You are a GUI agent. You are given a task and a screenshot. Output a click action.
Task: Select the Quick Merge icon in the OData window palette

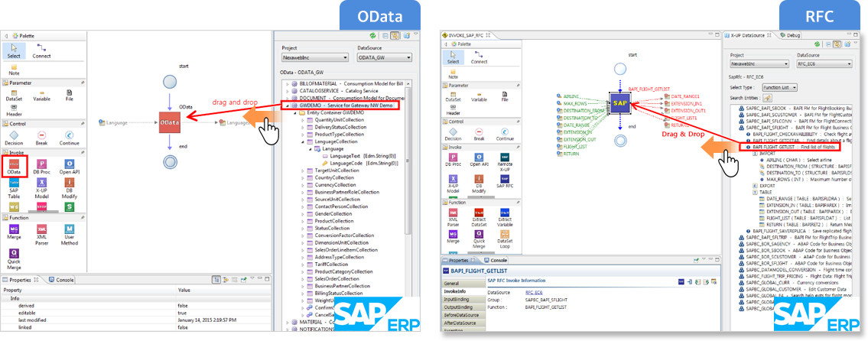coord(15,258)
